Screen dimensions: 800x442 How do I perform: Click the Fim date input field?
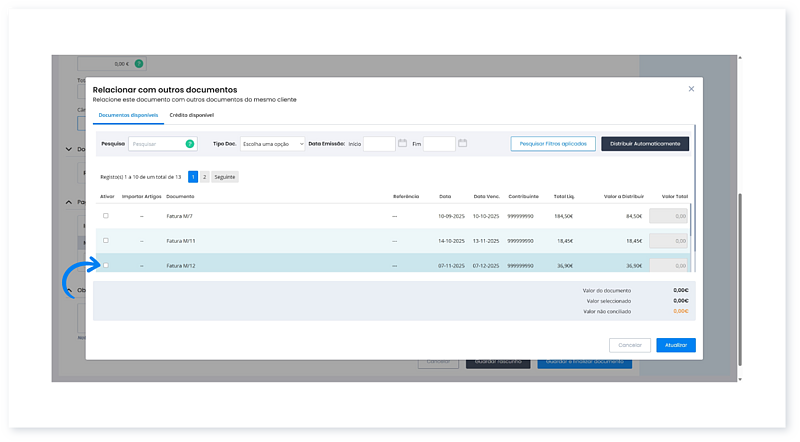pos(439,144)
